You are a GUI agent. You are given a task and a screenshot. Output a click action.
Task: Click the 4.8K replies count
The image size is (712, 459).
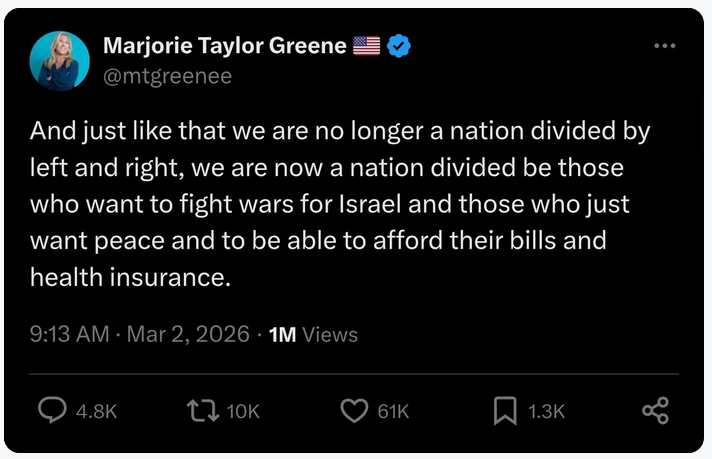[97, 412]
